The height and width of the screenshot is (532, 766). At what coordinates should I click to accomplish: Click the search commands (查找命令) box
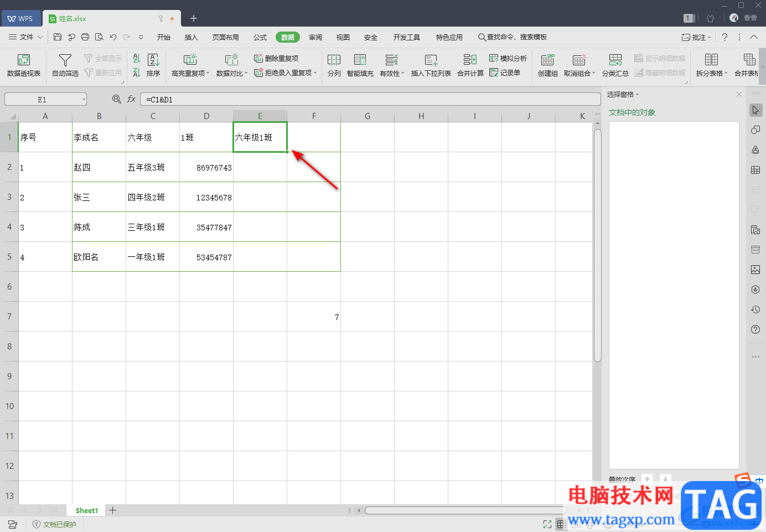[513, 37]
